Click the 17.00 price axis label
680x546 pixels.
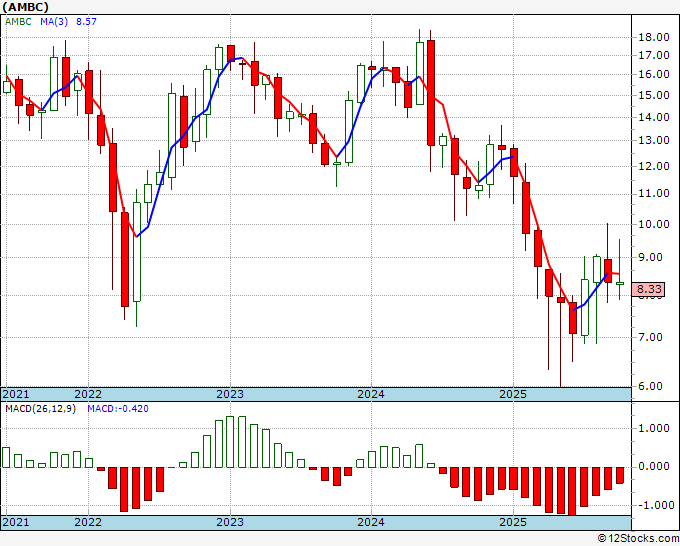tap(654, 56)
